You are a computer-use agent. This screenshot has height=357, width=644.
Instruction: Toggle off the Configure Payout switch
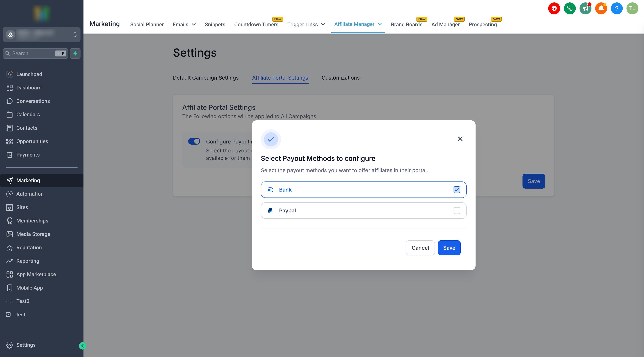point(194,141)
